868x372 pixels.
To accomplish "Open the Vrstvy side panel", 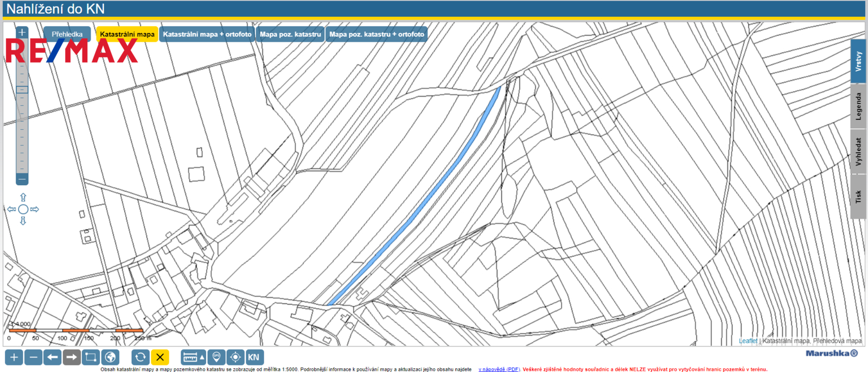I will [x=858, y=61].
